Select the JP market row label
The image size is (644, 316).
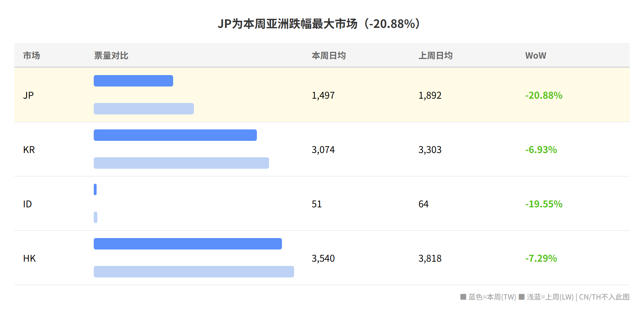pyautogui.click(x=28, y=95)
